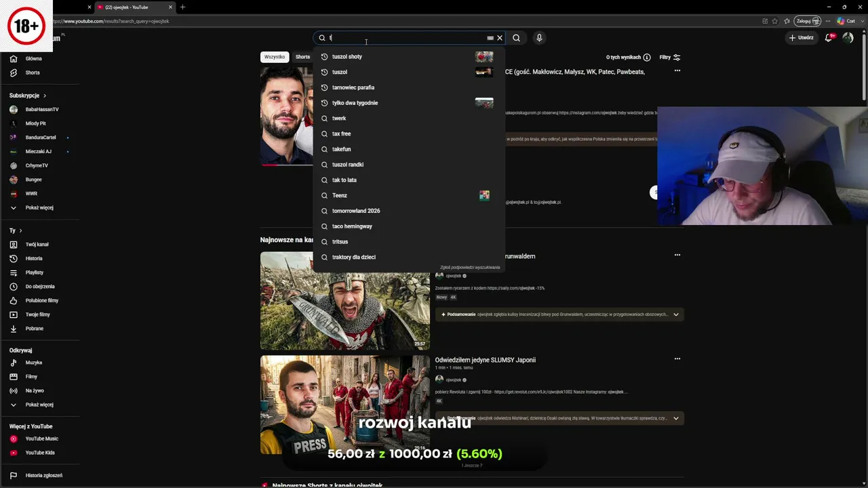Open the Japan slums PRESS thumbnail
This screenshot has height=488, width=868.
coord(345,405)
